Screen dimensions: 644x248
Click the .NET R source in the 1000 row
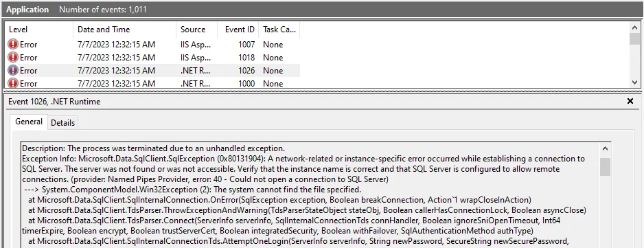coord(196,84)
